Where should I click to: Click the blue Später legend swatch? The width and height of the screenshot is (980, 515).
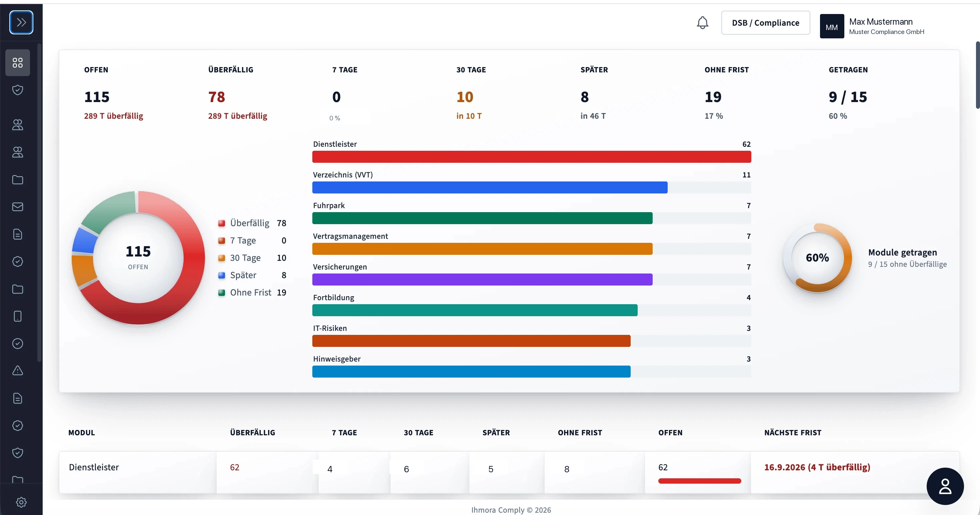[221, 275]
